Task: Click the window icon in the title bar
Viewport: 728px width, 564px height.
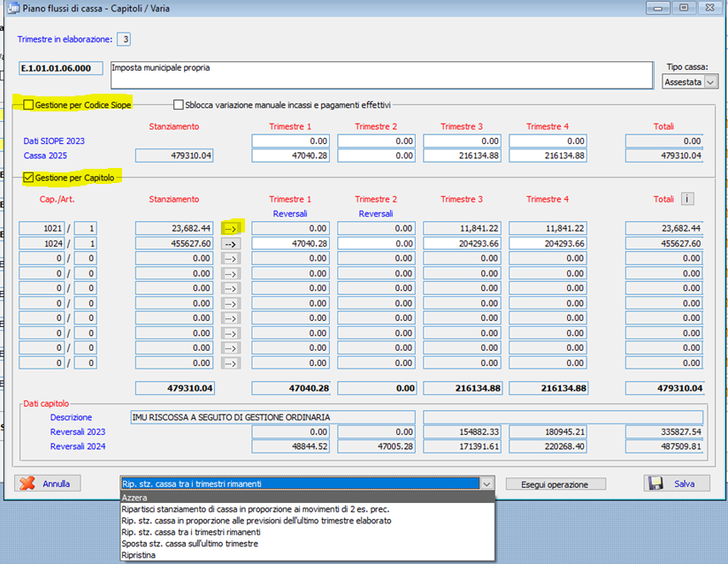Action: point(15,9)
